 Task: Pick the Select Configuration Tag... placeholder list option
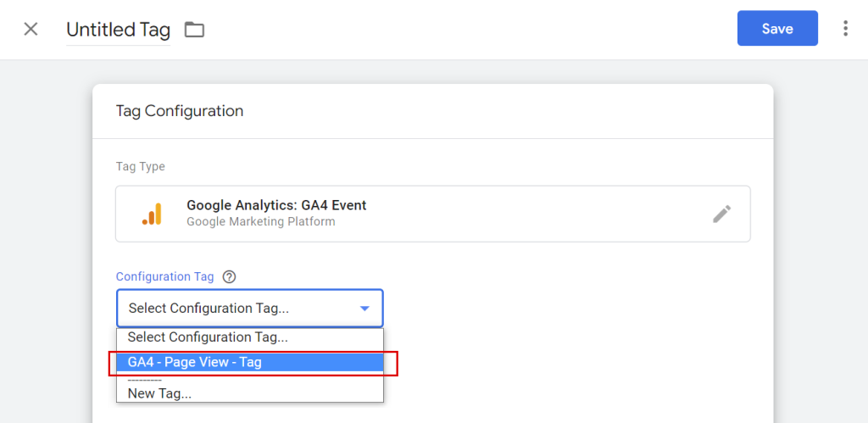[208, 337]
